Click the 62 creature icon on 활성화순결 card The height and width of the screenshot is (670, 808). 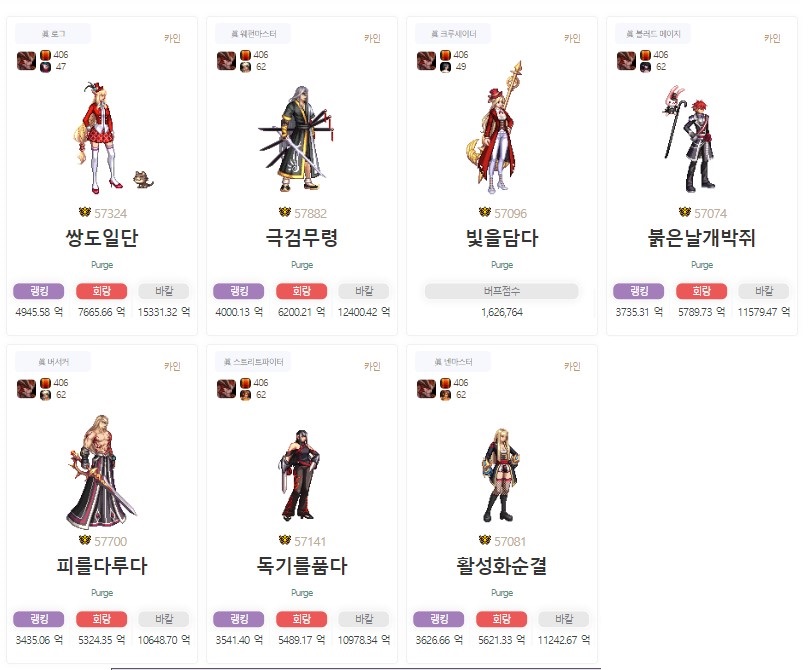(x=446, y=395)
